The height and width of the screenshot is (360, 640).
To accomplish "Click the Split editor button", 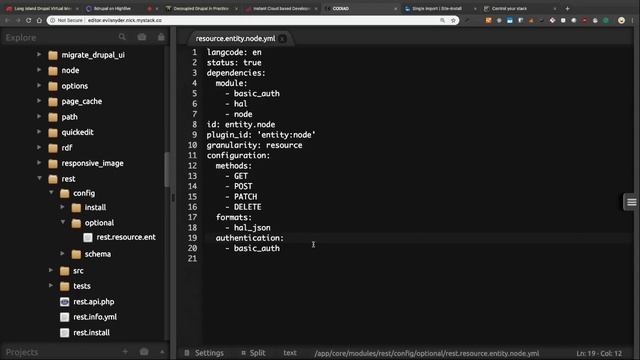I will tap(253, 353).
